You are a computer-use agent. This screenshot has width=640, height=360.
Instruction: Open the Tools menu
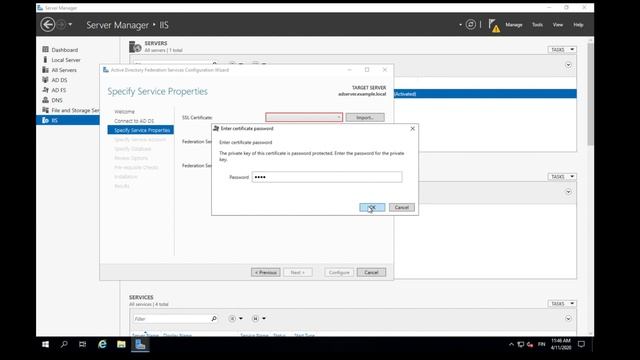[x=537, y=25]
